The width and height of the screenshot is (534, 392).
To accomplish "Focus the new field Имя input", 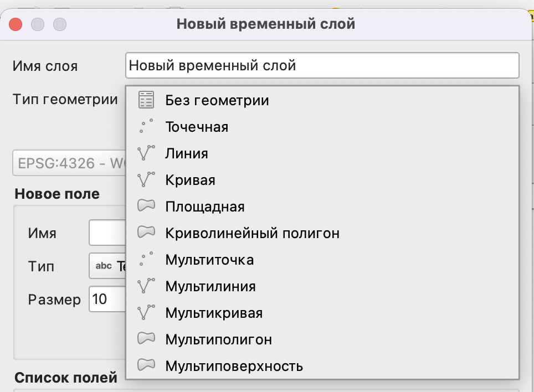I will pyautogui.click(x=107, y=233).
